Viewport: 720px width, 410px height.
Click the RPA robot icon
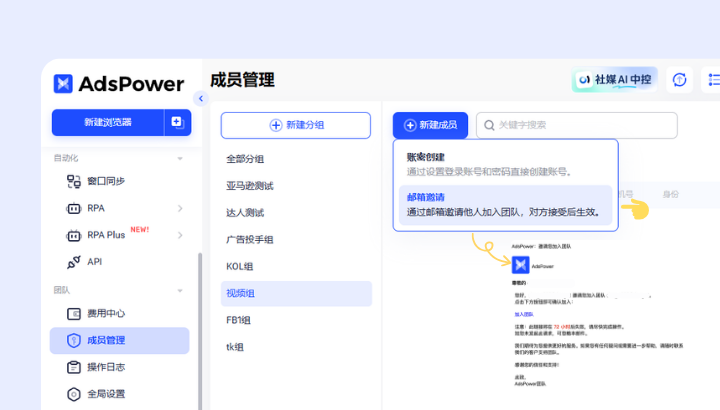pos(73,208)
